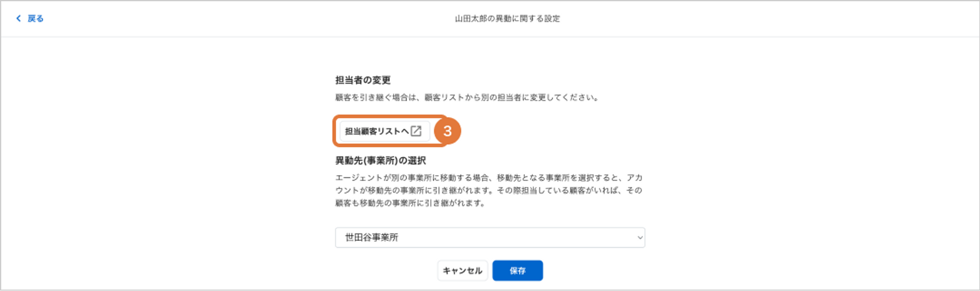
Task: Click the blank area left of the form
Action: click(x=167, y=162)
